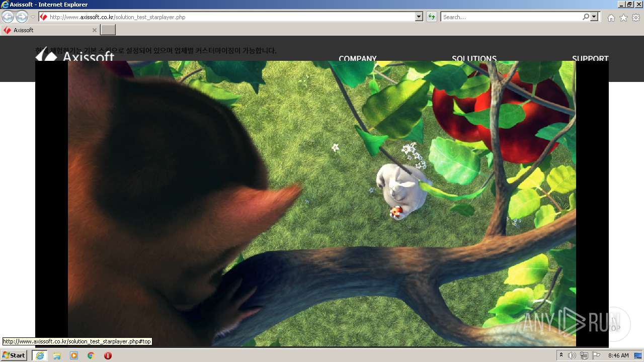Screen dimensions: 644x362
Task: Open the COMPANY menu item
Action: pyautogui.click(x=357, y=58)
